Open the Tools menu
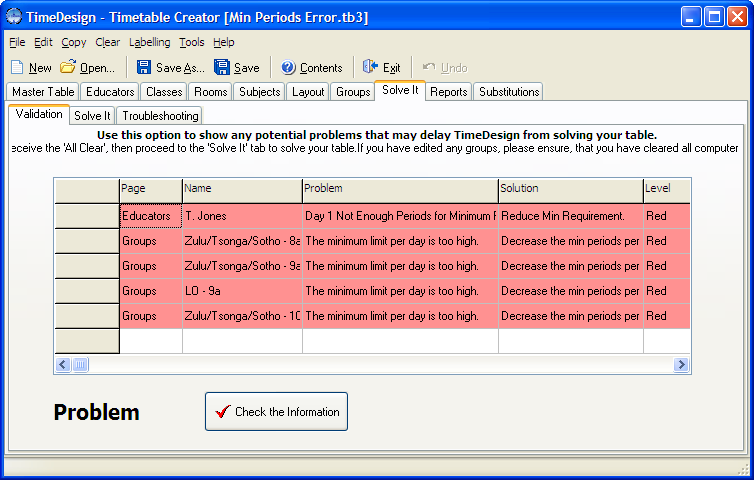The height and width of the screenshot is (480, 754). click(192, 42)
